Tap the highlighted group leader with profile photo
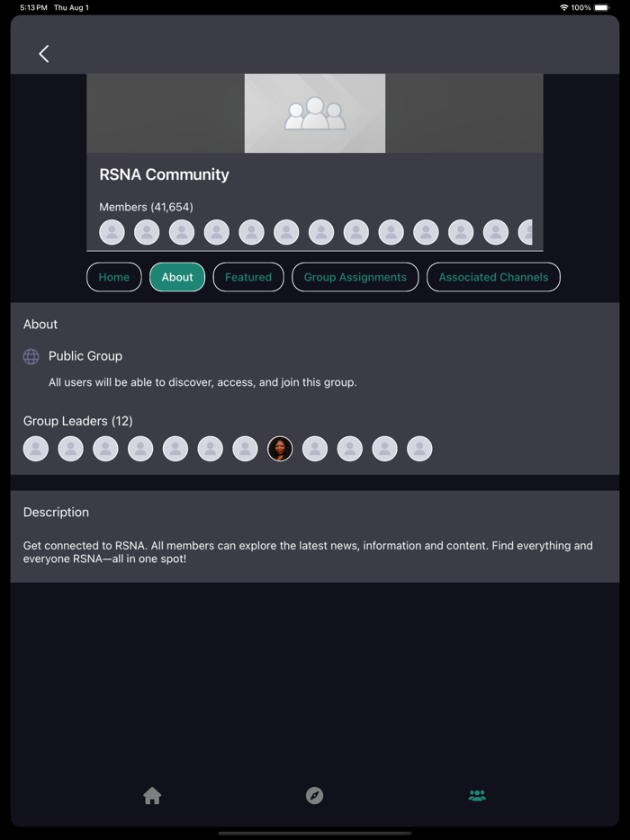Image resolution: width=630 pixels, height=840 pixels. point(280,448)
